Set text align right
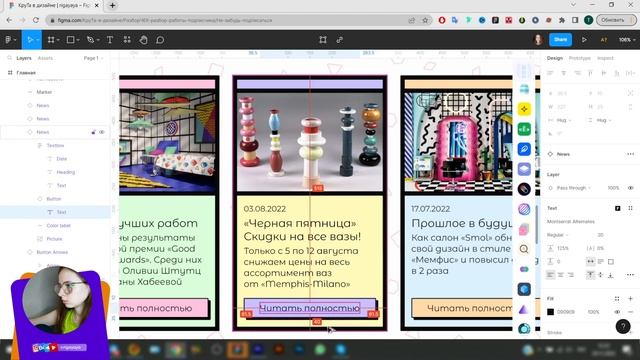640x360 pixels. [571, 275]
